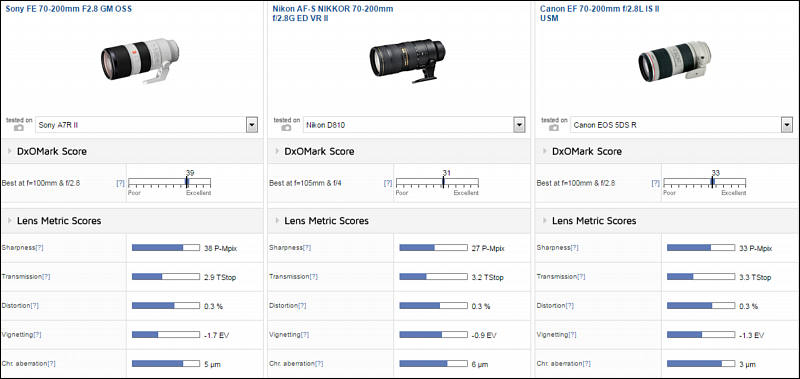Collapse the Canon Lens Metric Scores section
800x379 pixels.
click(545, 221)
